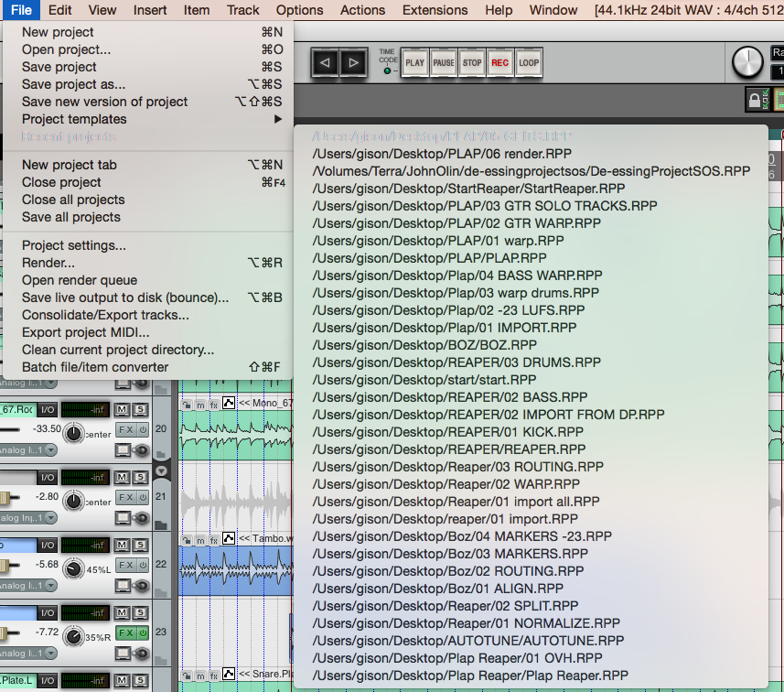Click the mute 'm' icon on the Mono_67 item

(200, 405)
